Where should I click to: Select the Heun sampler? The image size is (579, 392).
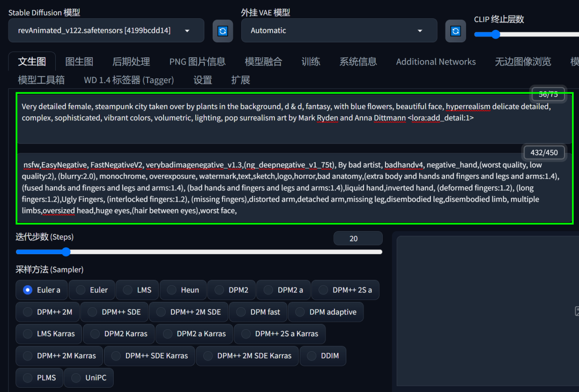click(183, 290)
